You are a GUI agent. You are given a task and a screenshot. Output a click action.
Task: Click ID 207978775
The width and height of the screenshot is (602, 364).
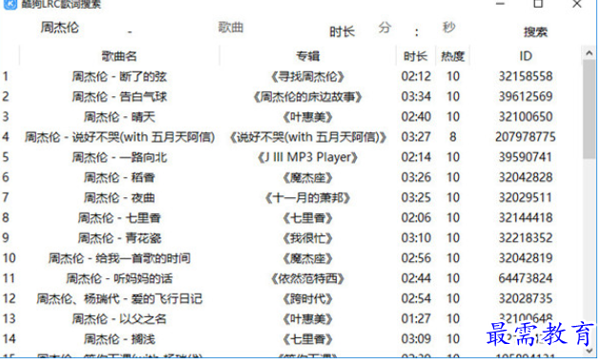click(526, 137)
